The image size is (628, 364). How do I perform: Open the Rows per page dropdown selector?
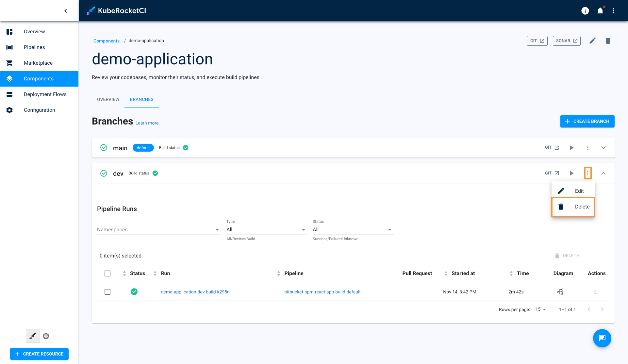(541, 309)
